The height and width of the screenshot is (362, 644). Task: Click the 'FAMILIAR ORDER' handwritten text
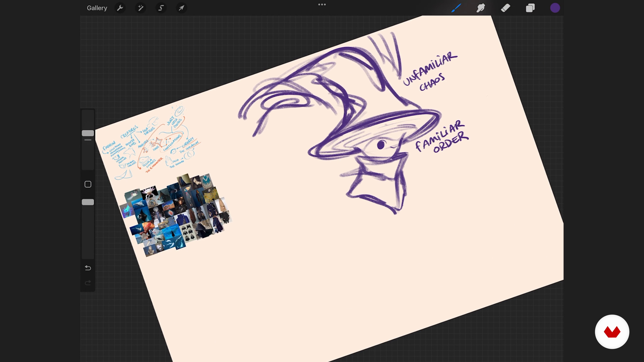(442, 137)
